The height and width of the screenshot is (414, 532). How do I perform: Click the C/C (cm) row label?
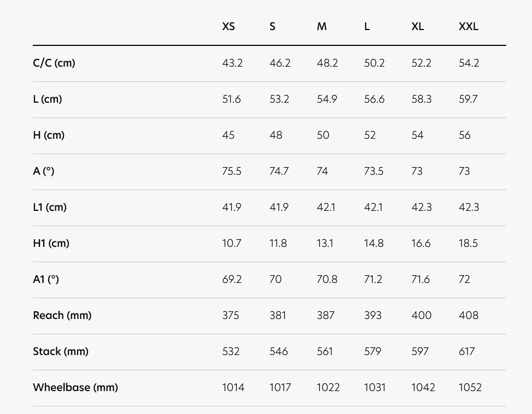tap(54, 63)
